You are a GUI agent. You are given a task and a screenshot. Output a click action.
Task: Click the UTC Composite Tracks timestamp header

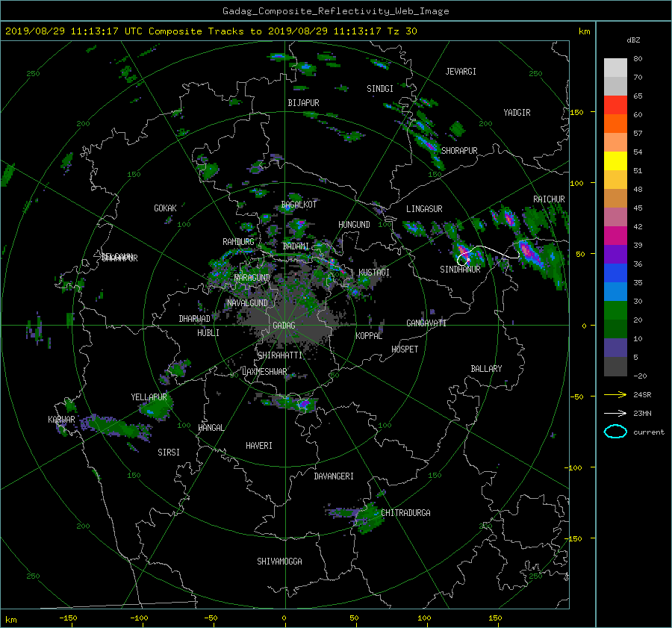tap(211, 31)
